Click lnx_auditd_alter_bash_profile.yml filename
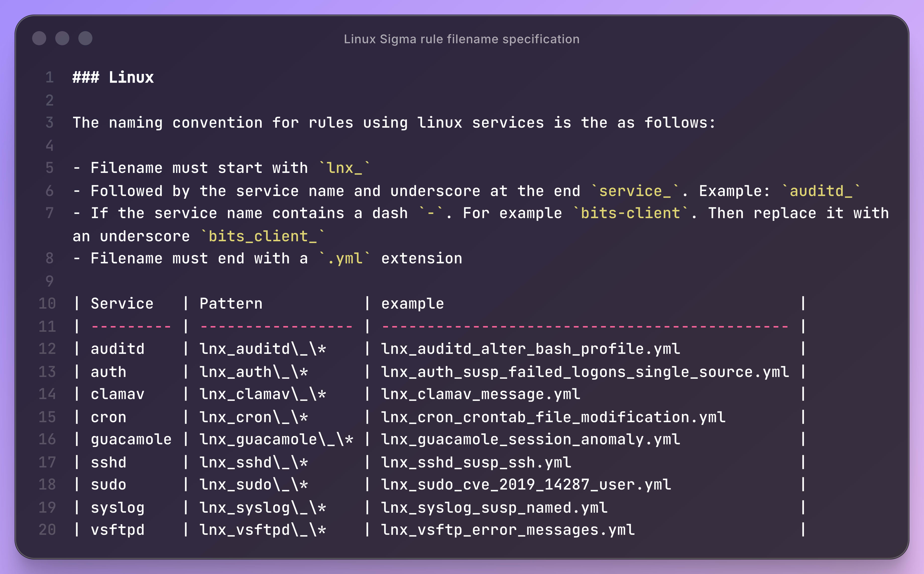 [530, 349]
